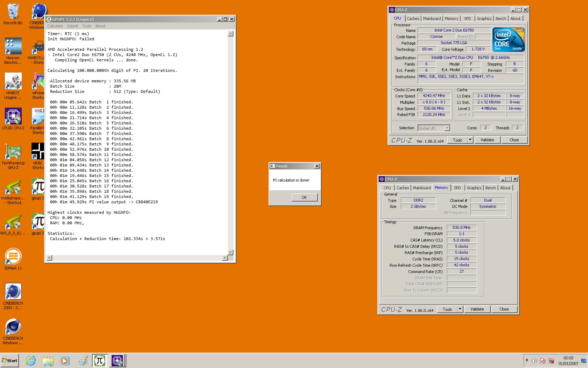Open Calculate menu in GPUPI
This screenshot has width=588, height=368.
tap(55, 26)
